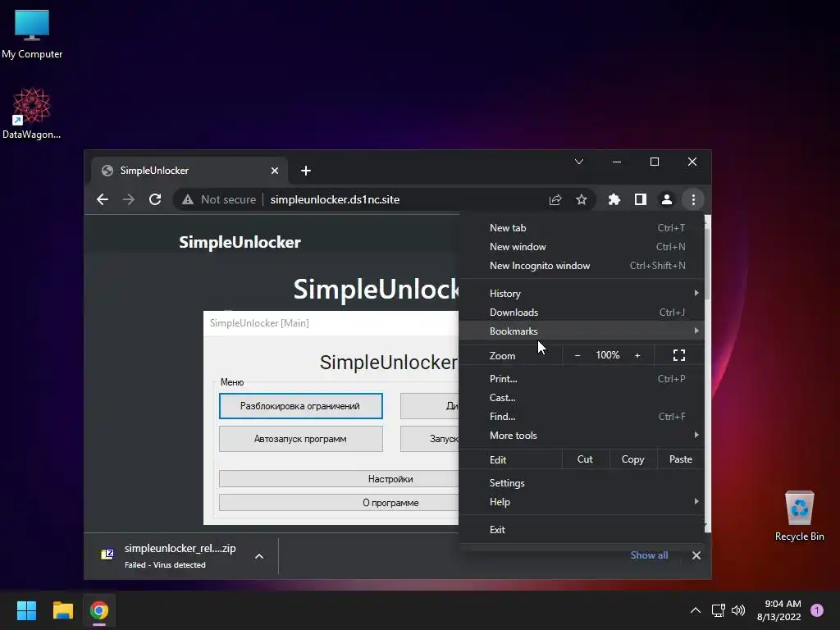Open Chrome Settings
This screenshot has width=840, height=630.
[x=582, y=483]
